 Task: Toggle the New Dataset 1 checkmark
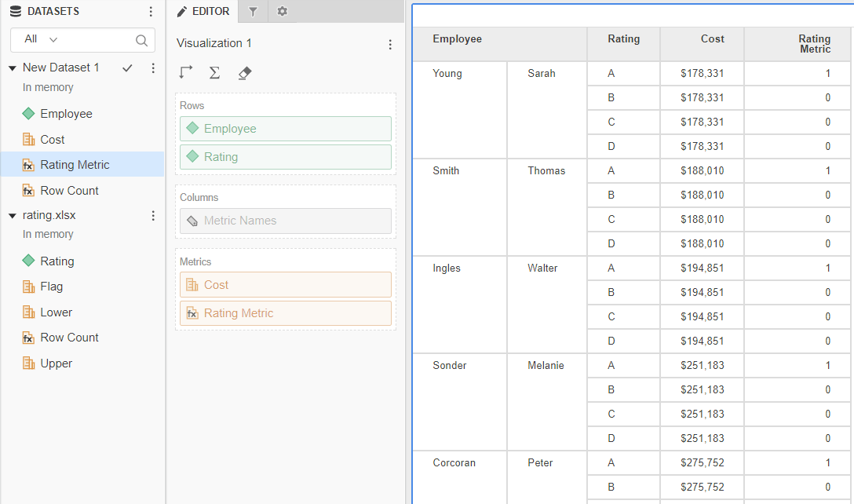pyautogui.click(x=127, y=68)
